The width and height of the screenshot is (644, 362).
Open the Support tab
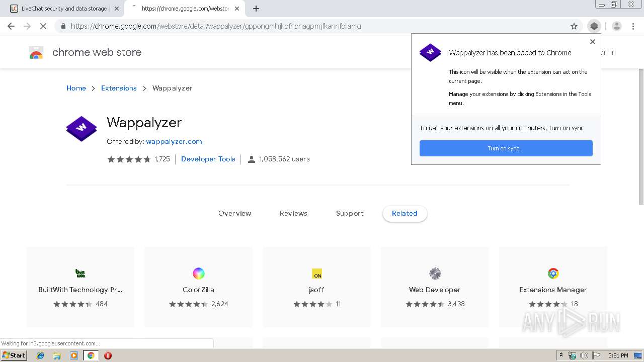[350, 213]
